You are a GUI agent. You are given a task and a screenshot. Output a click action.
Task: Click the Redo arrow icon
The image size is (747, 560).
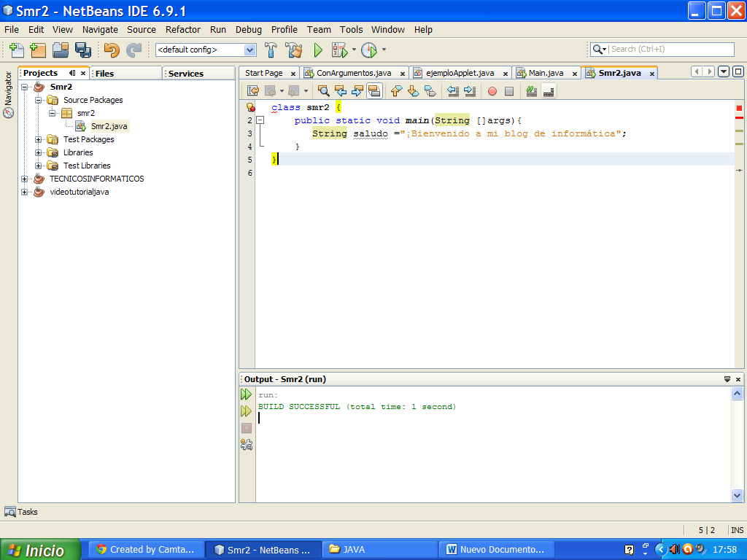tap(134, 50)
